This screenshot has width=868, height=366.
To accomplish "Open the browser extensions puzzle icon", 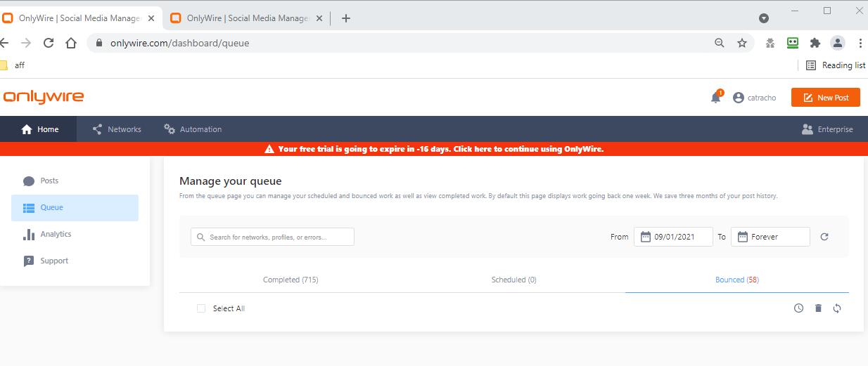I will 815,43.
